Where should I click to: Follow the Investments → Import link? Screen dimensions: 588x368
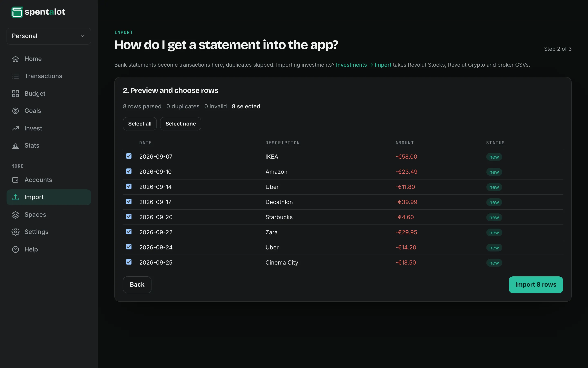(363, 65)
